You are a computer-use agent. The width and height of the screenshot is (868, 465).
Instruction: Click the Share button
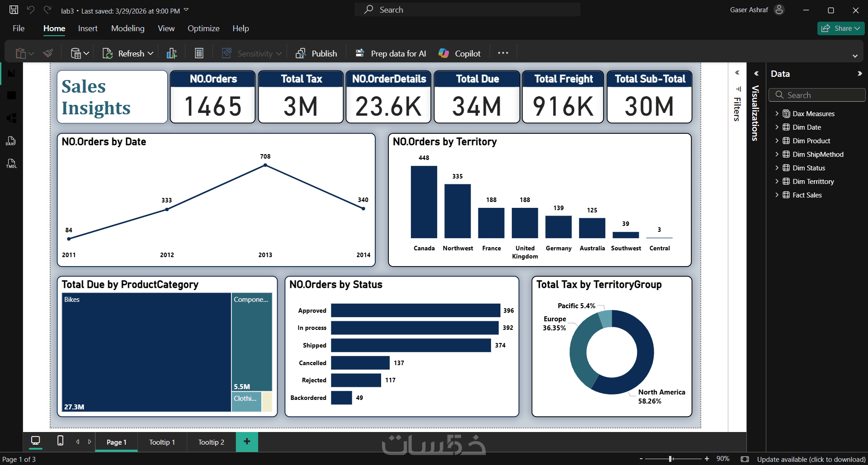(841, 28)
